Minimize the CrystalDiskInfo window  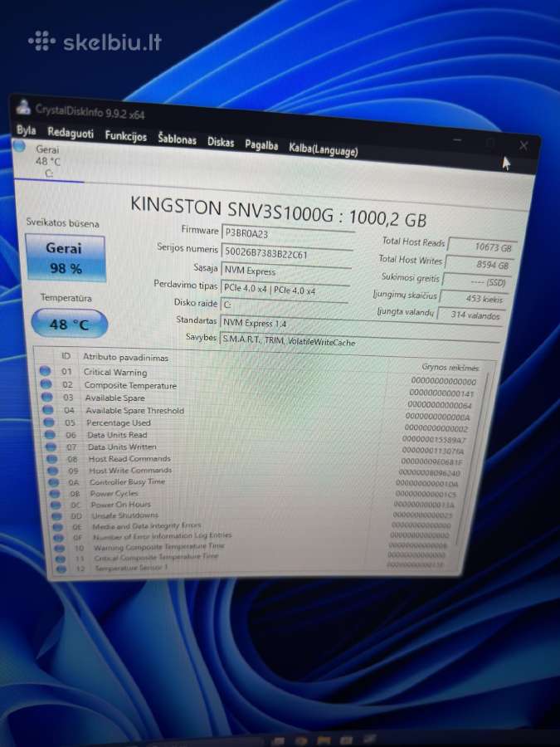click(x=457, y=140)
